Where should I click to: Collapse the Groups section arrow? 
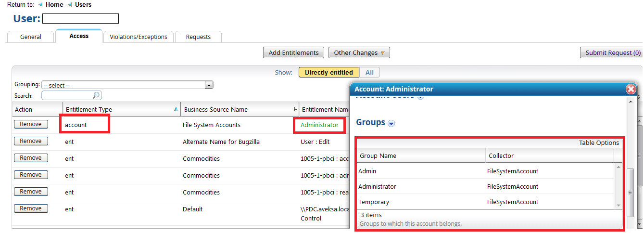[391, 123]
